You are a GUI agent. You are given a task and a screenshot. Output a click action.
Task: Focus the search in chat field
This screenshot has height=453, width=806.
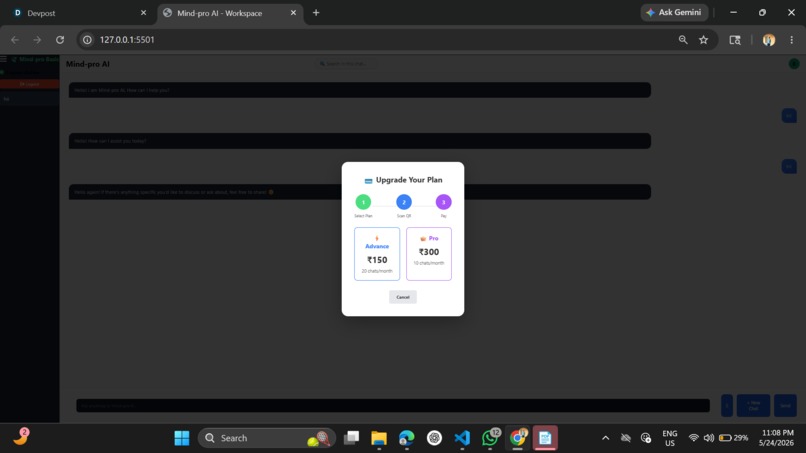[345, 64]
